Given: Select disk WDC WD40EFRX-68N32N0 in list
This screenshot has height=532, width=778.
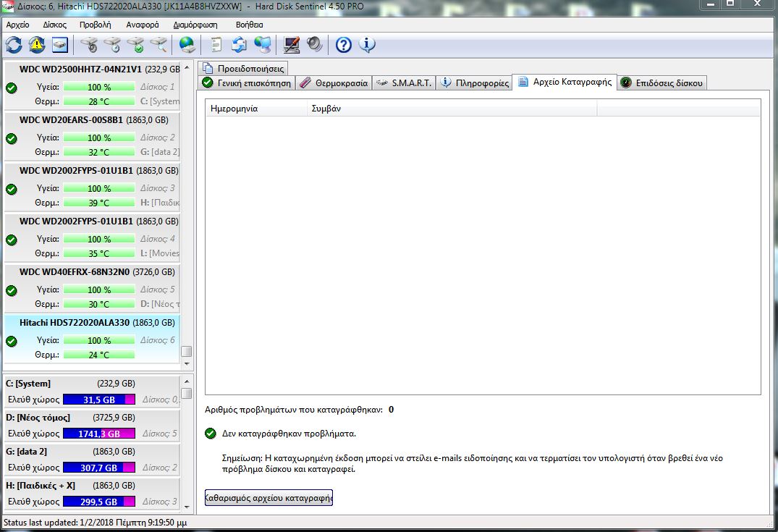Looking at the screenshot, I should [92, 287].
